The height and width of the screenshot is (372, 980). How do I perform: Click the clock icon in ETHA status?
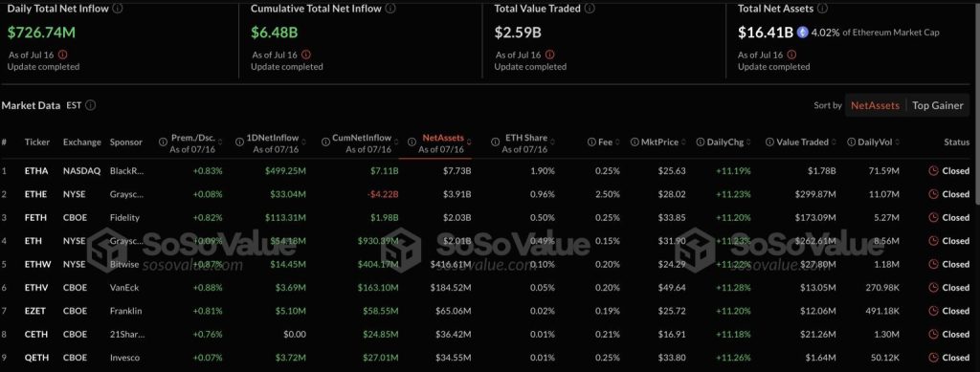[x=934, y=171]
